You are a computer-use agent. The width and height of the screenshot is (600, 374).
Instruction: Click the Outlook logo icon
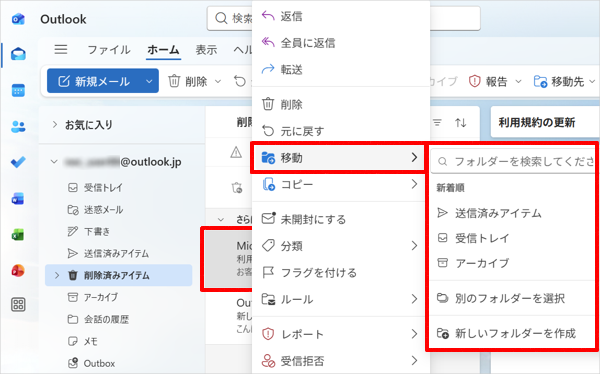[x=18, y=19]
